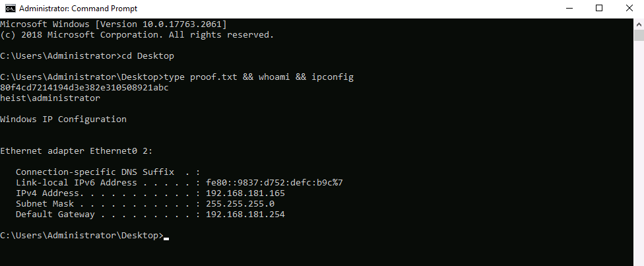Screen dimensions: 644x266
Task: Click the Microsoft Windows version line
Action: tap(113, 24)
